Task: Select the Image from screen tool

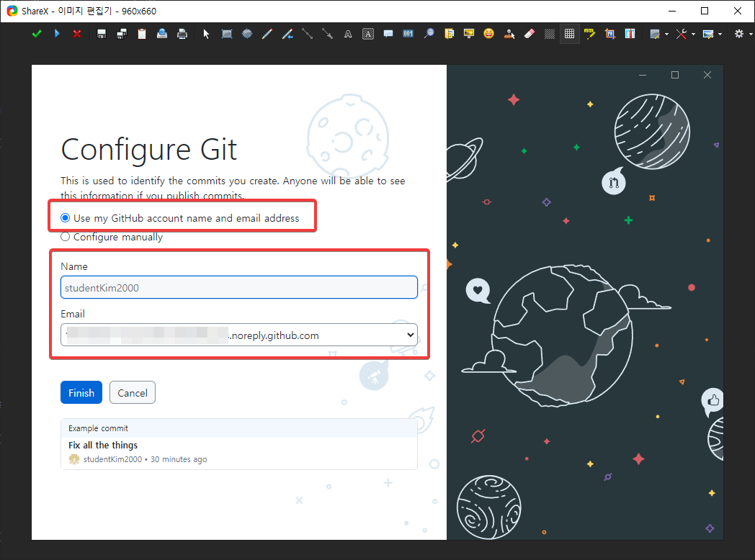Action: coord(469,34)
